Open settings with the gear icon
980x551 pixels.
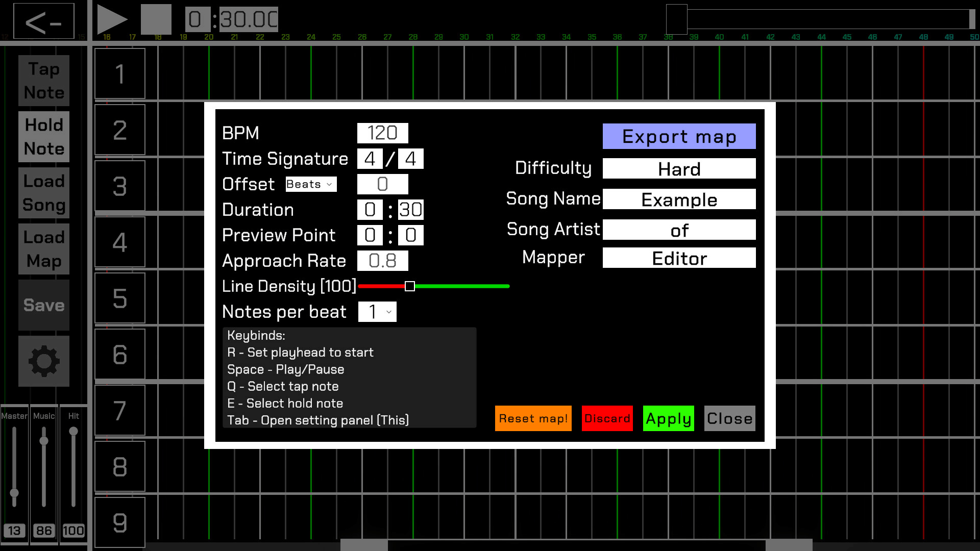44,361
